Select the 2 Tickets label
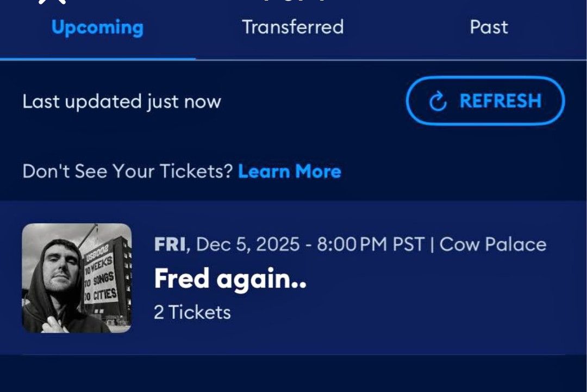Viewport: 587px width, 392px height. (x=192, y=312)
